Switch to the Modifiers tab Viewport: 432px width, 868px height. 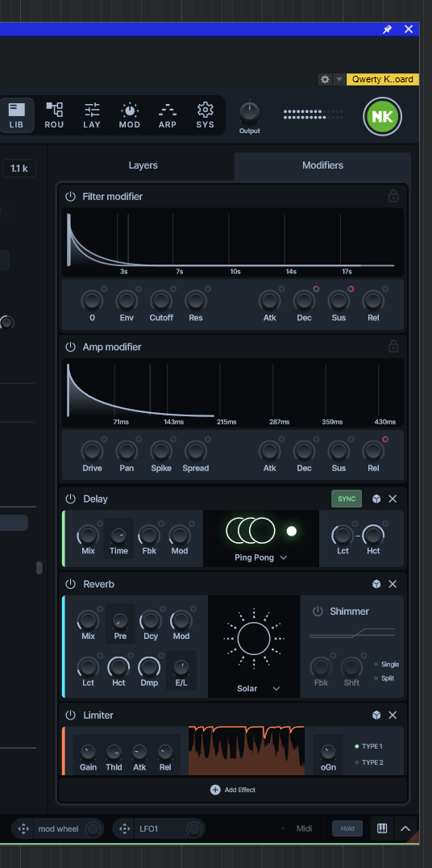pyautogui.click(x=322, y=165)
